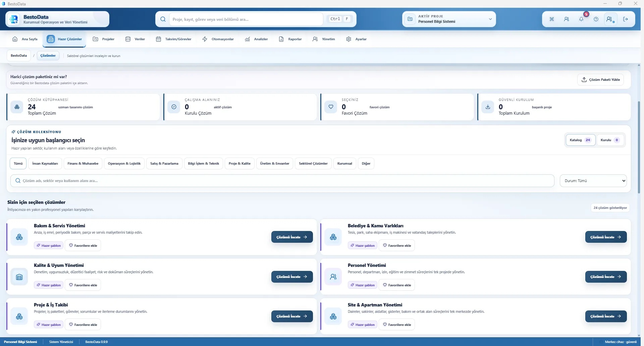Add Proje & İş Takibi to favorites
The width and height of the screenshot is (644, 346).
[83, 325]
